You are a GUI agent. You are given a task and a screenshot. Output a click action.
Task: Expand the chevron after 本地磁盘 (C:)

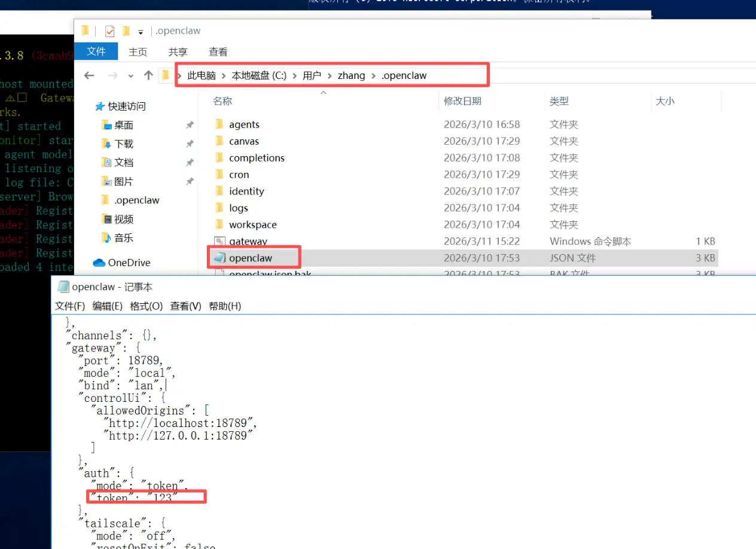coord(295,76)
